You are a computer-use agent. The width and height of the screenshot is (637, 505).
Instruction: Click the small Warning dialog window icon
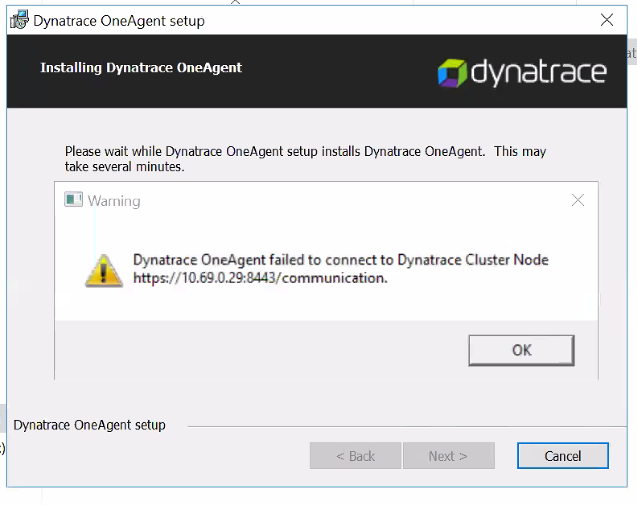tap(73, 200)
